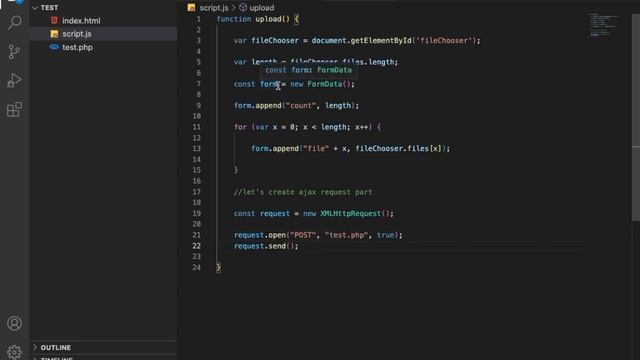Open the Manage gear icon
640x360 pixels.
pos(14,352)
